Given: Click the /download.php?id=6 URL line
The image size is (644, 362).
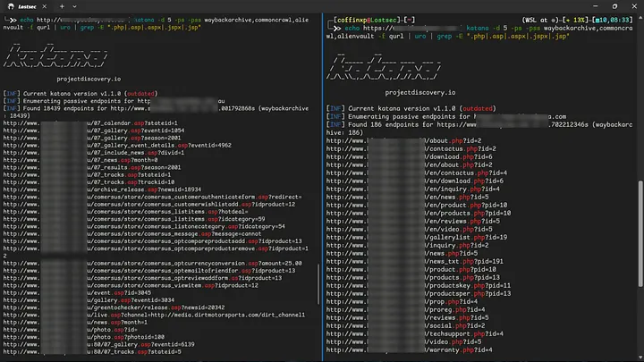Looking at the screenshot, I should (x=409, y=156).
